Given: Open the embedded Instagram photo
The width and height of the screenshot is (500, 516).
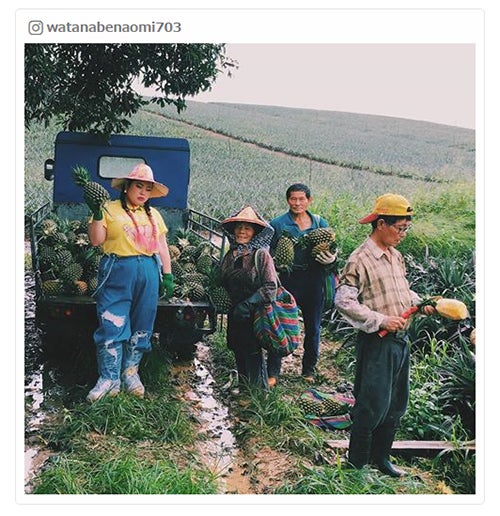Looking at the screenshot, I should point(250,268).
